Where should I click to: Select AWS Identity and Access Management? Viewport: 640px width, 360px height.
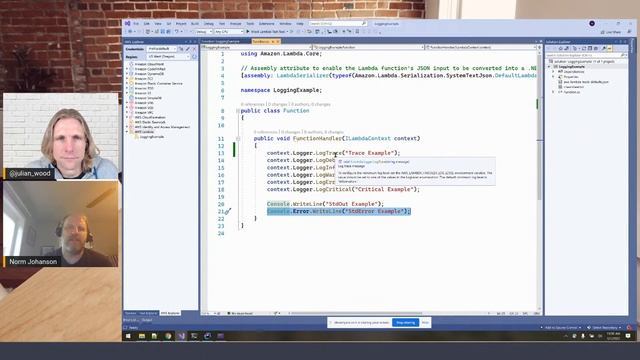162,127
